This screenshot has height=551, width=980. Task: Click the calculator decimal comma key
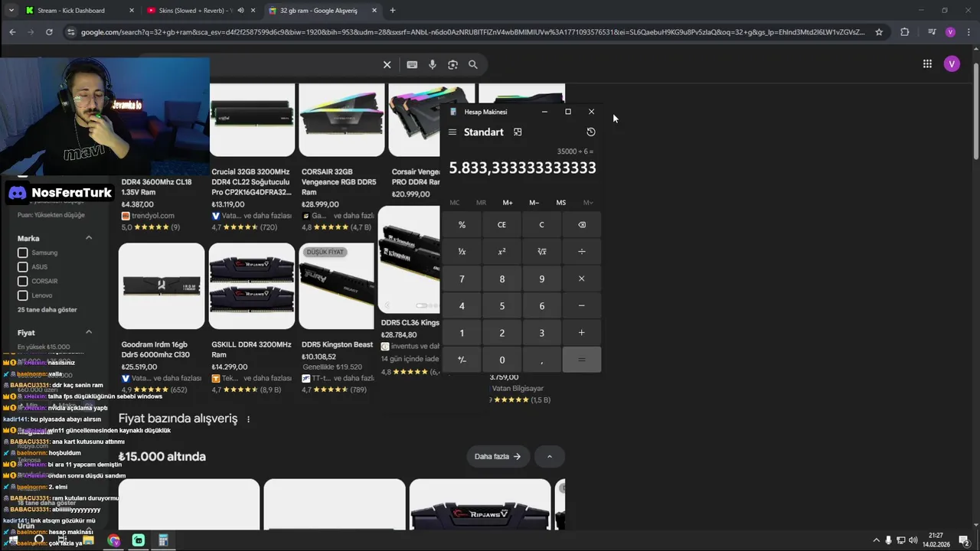[541, 360]
